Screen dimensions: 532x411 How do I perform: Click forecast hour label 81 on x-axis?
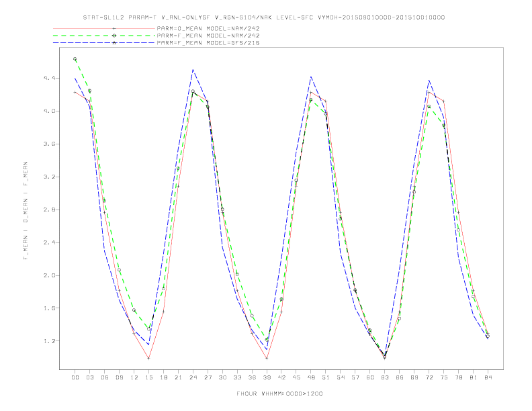(474, 377)
